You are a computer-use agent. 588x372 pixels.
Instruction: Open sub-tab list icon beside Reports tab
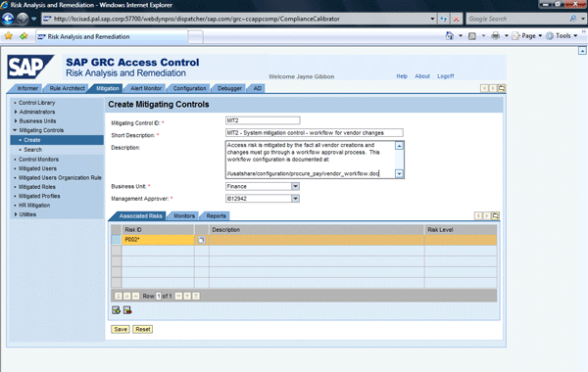pyautogui.click(x=495, y=215)
